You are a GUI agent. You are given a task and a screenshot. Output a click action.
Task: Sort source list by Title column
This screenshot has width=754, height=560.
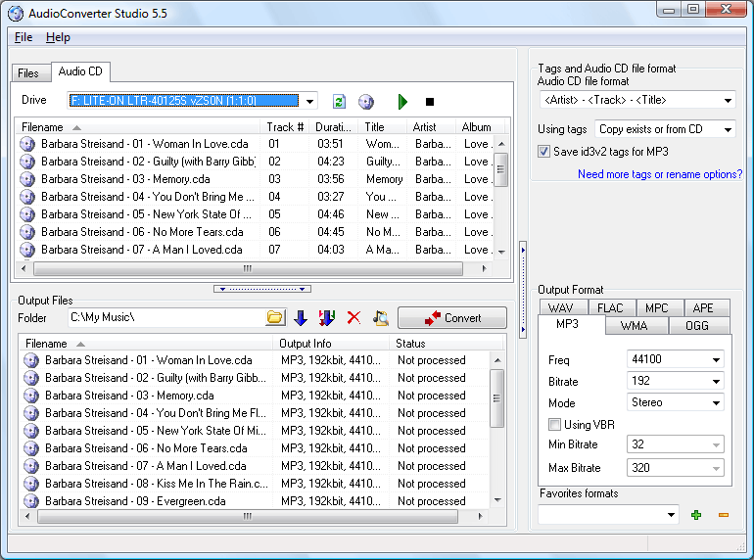(x=382, y=127)
